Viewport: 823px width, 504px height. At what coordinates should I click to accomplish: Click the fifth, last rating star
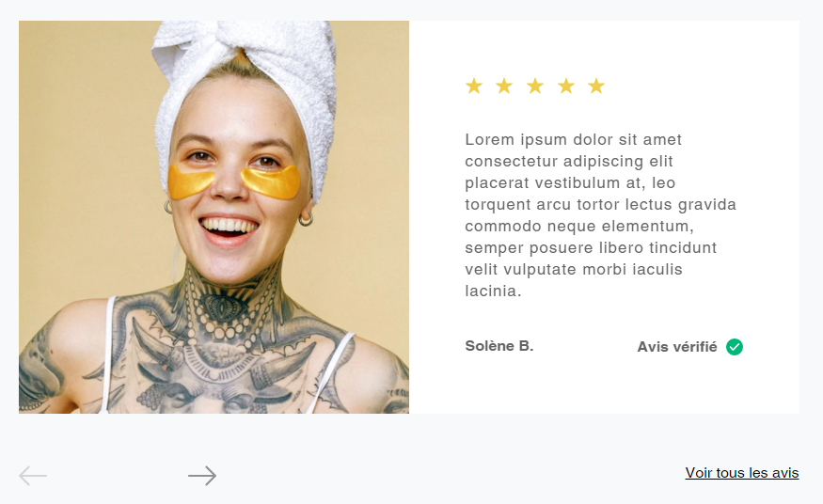pyautogui.click(x=596, y=86)
